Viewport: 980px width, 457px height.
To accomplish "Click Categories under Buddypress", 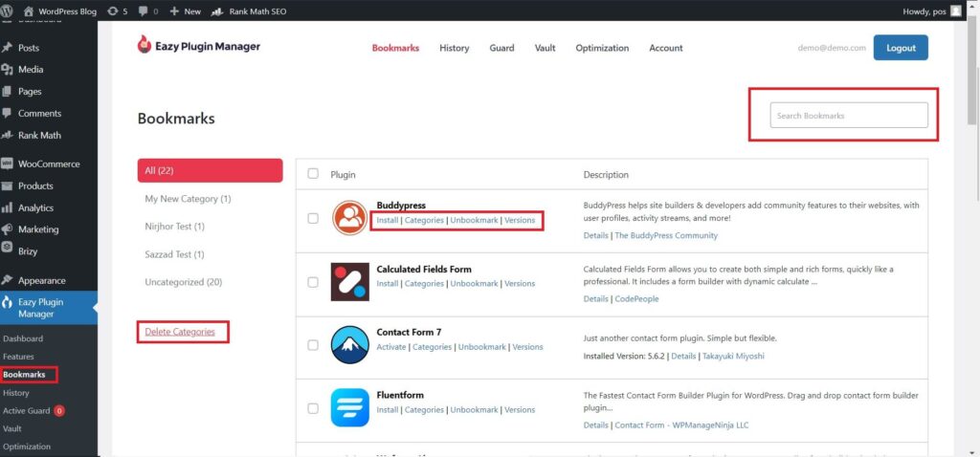I will (x=424, y=221).
